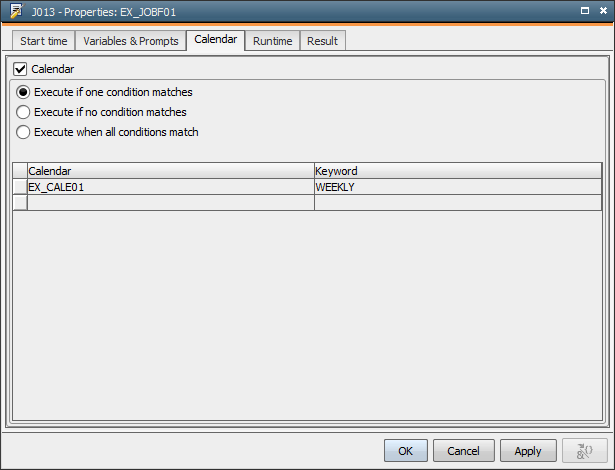Uncheck the Calendar checkbox
Viewport: 615px width, 470px height.
pos(21,70)
